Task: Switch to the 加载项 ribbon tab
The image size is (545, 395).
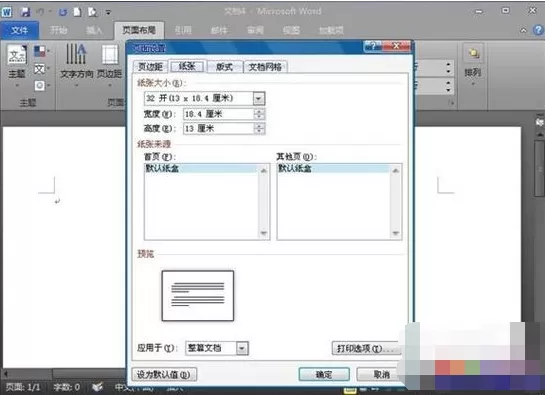Action: 331,30
